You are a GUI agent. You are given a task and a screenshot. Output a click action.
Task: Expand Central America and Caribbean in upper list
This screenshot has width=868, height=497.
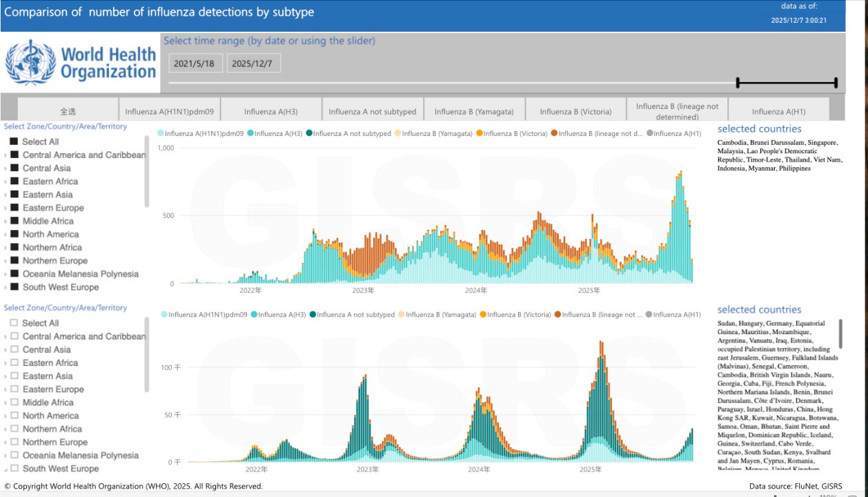click(x=6, y=155)
